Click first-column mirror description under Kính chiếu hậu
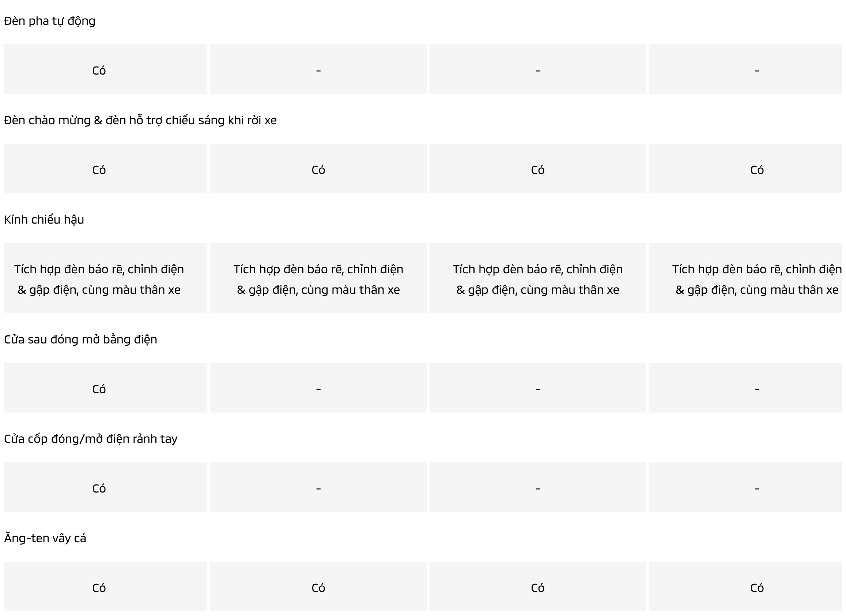Screen dimensions: 846x616 [x=99, y=279]
